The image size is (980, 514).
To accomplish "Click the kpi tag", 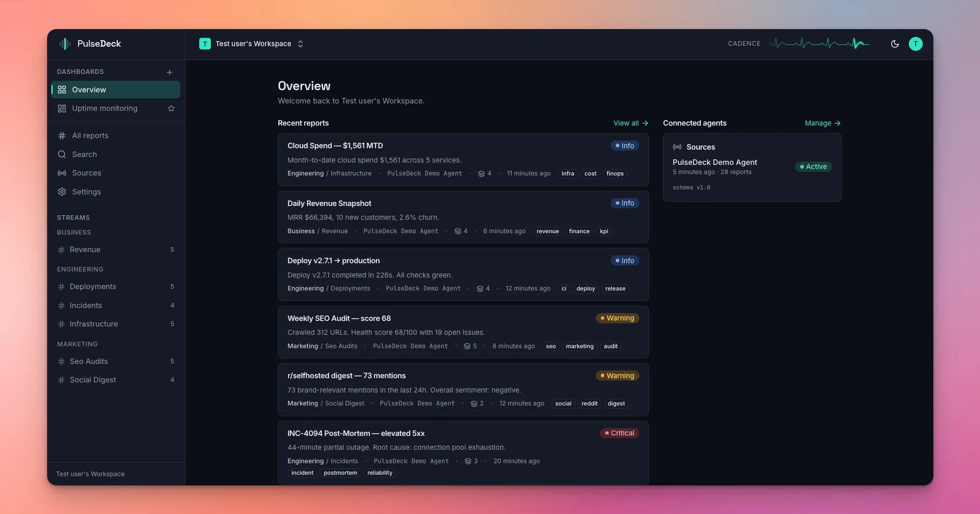I will [604, 231].
